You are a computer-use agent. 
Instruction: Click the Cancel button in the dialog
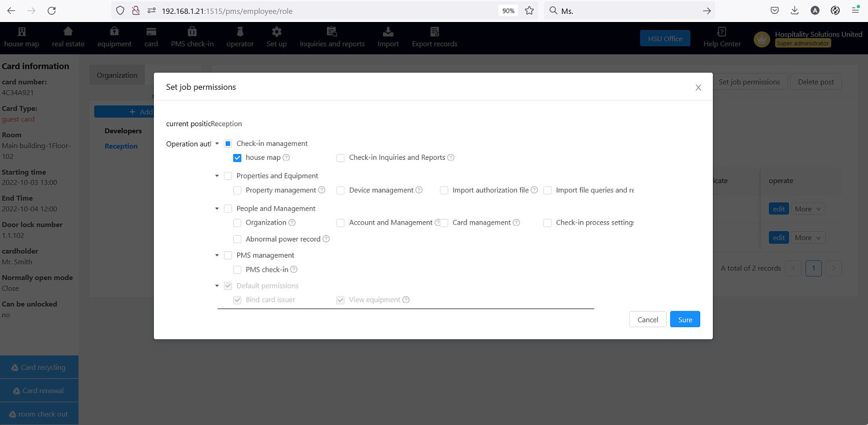[648, 320]
